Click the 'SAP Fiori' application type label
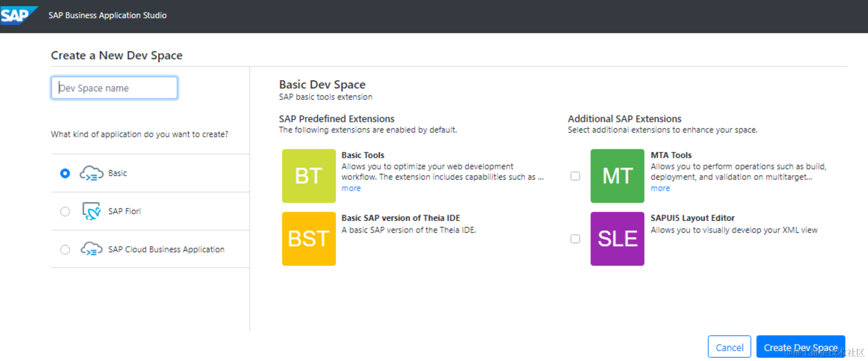Viewport: 868px width, 361px height. [x=124, y=211]
